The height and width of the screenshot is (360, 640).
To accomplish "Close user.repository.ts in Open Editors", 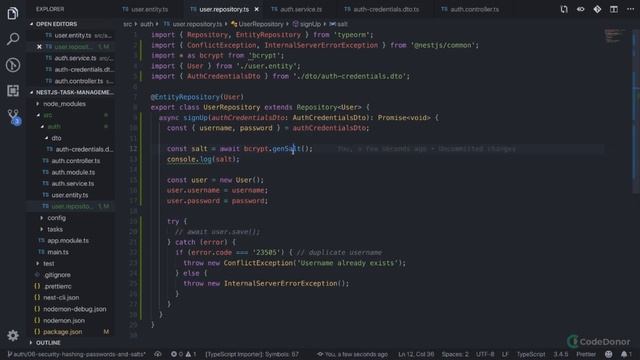I will (x=39, y=47).
